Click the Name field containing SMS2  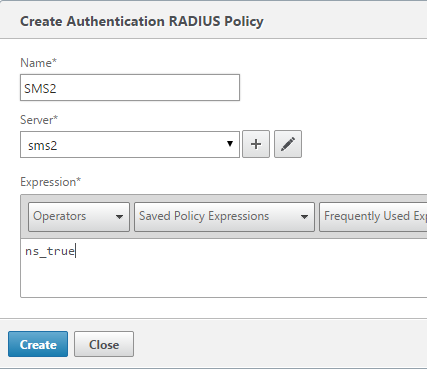click(x=130, y=88)
